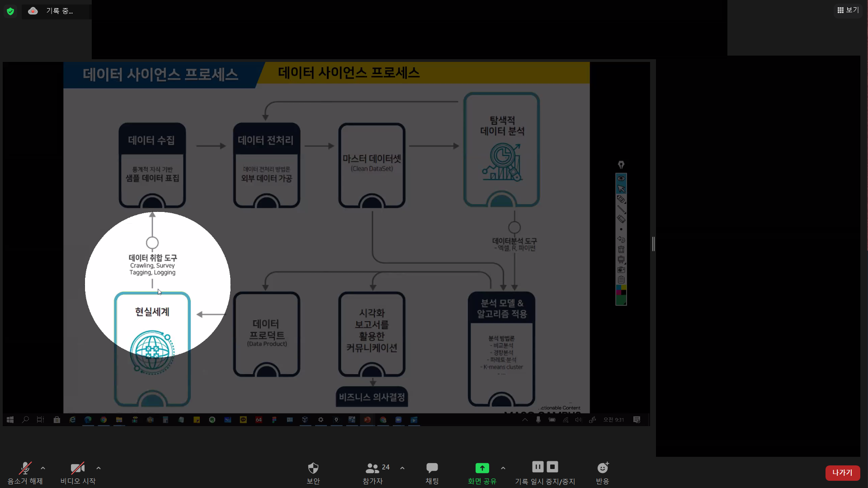Select the highlighter marker tool

point(621,199)
